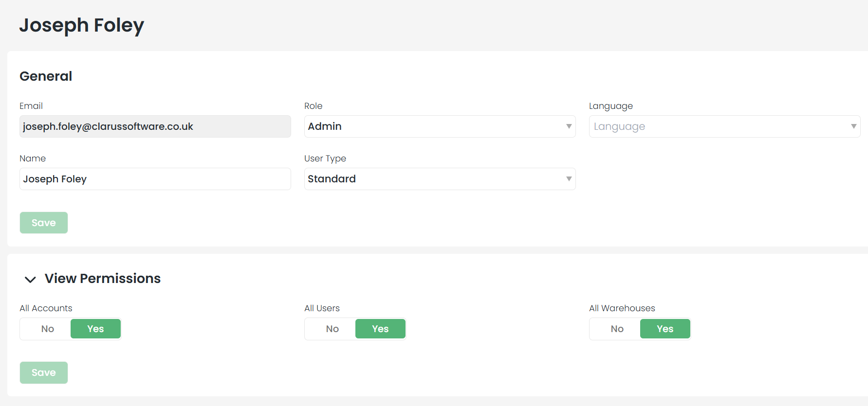Collapse the View Permissions chevron

(30, 279)
